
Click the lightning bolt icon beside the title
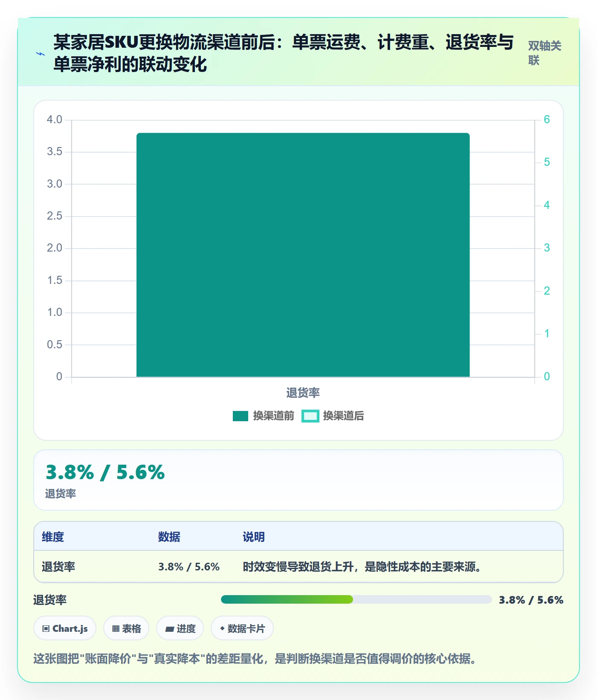coord(41,54)
